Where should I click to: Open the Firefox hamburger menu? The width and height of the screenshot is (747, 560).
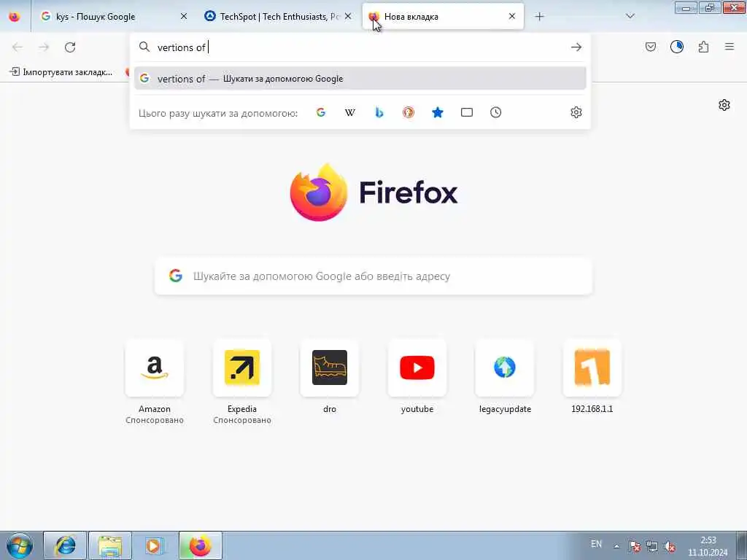(729, 47)
